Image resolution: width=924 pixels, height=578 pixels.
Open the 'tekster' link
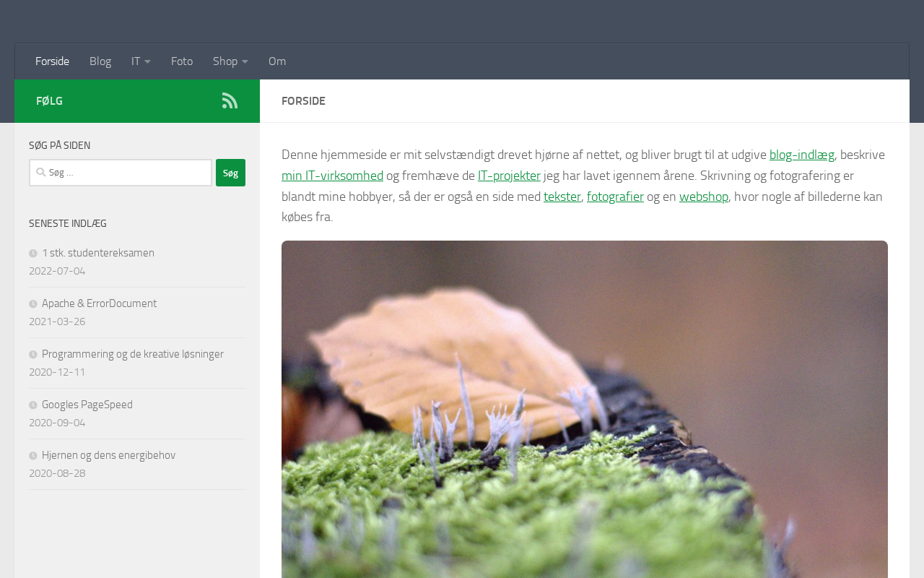tap(562, 197)
